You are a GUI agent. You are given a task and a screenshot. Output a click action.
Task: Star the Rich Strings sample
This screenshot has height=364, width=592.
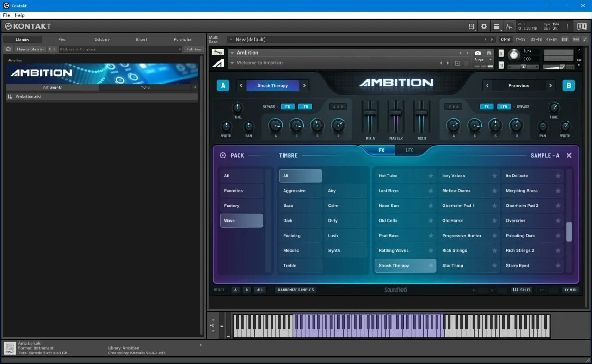(494, 250)
